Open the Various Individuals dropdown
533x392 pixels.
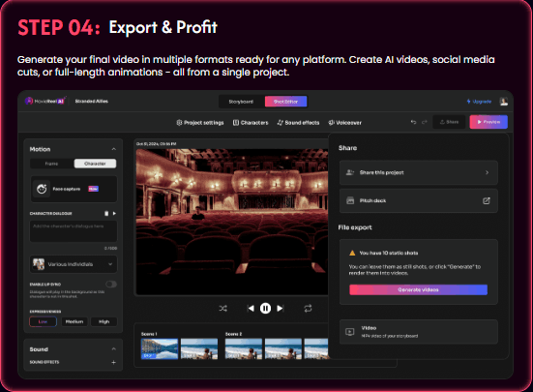coord(74,264)
